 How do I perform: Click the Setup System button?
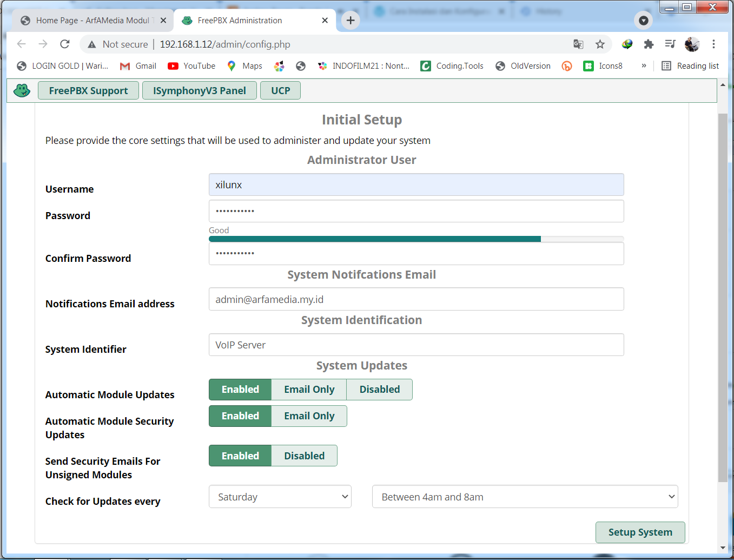tap(640, 532)
